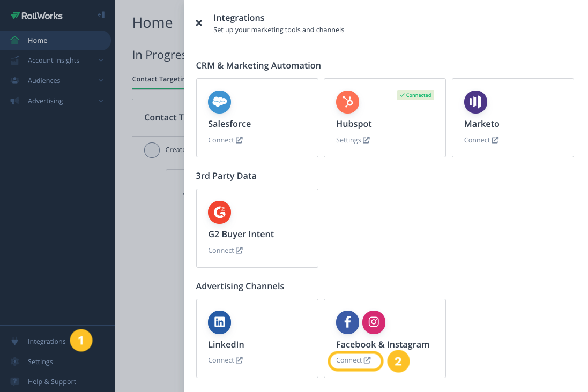Open Home from the sidebar menu

38,40
